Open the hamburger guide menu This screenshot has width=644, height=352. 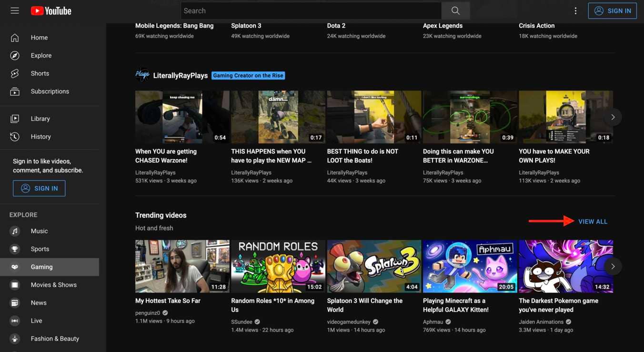pos(15,10)
